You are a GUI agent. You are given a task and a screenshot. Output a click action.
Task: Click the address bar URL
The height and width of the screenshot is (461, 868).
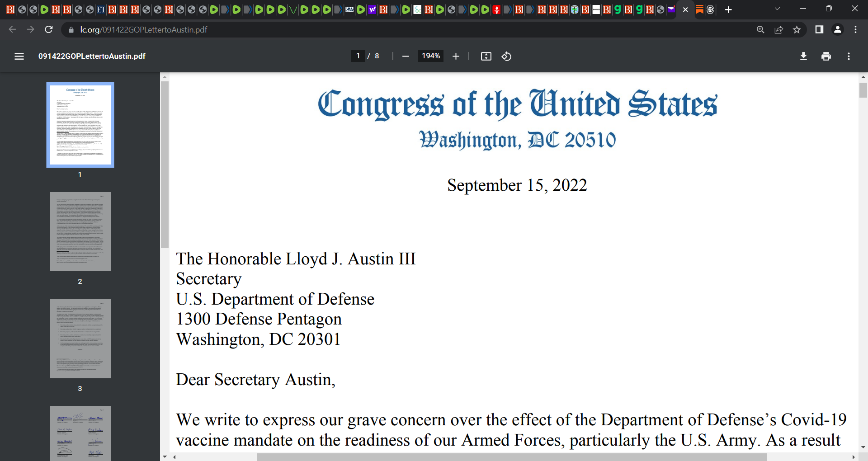tap(144, 30)
